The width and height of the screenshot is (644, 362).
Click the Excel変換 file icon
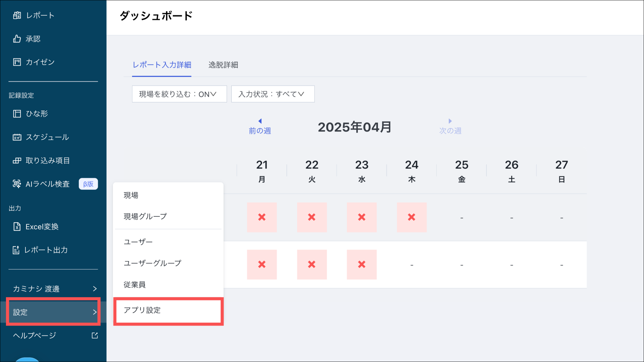pyautogui.click(x=17, y=227)
